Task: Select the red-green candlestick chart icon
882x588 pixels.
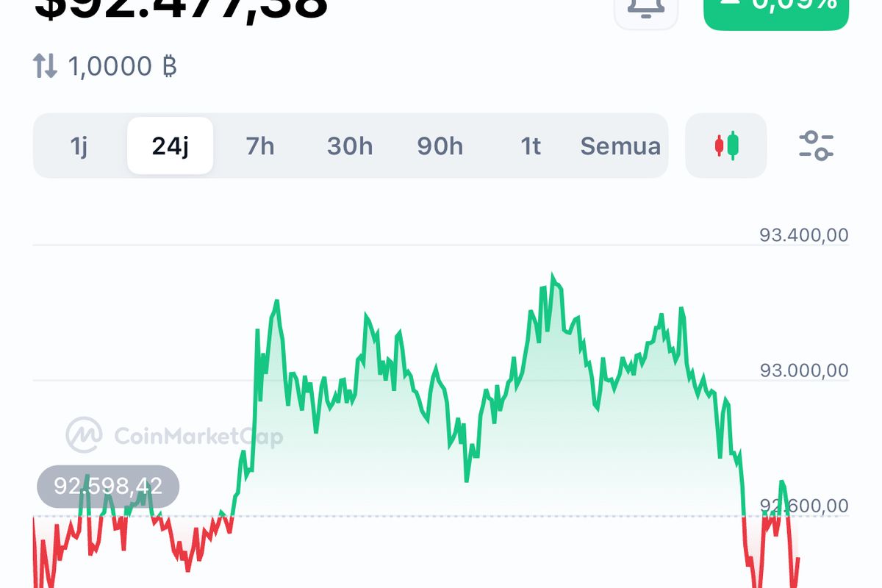Action: pyautogui.click(x=725, y=146)
